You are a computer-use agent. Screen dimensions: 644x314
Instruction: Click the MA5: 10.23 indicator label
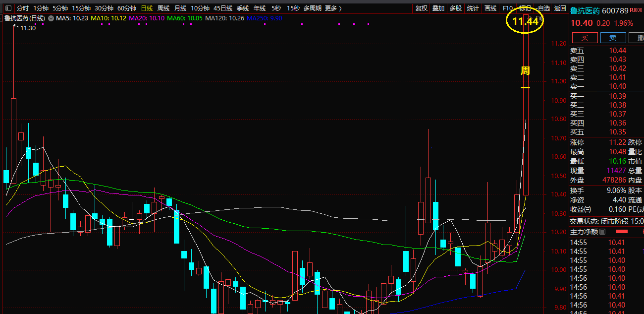[72, 18]
